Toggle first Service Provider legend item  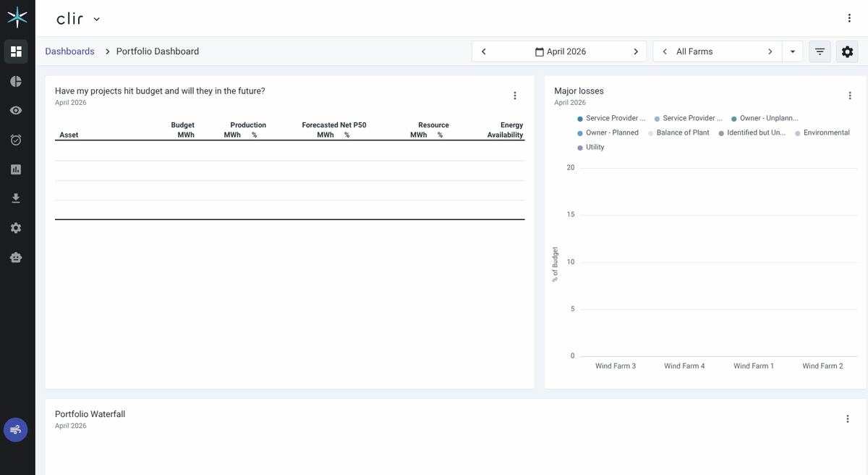tap(611, 118)
